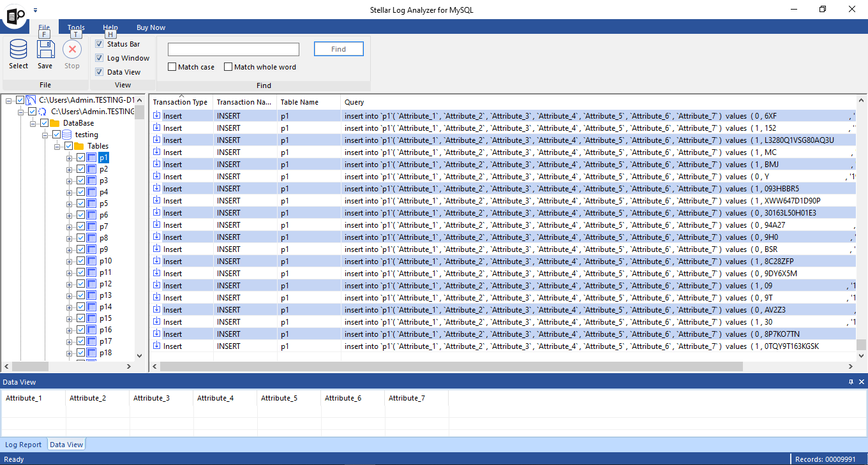
Task: Sort by Transaction Type column header
Action: click(181, 102)
